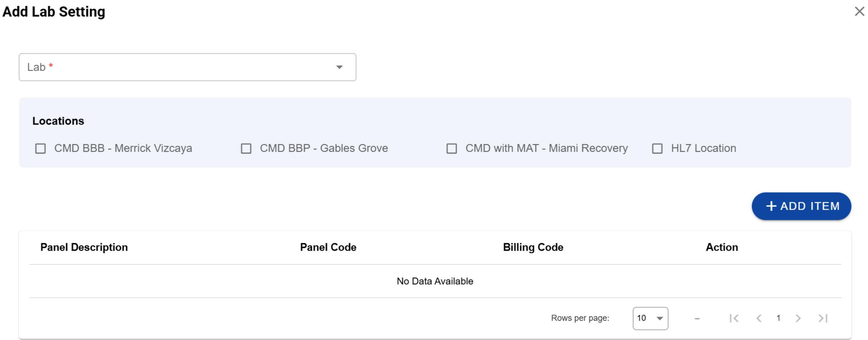868x340 pixels.
Task: Click the Lab dropdown arrow
Action: pyautogui.click(x=339, y=67)
